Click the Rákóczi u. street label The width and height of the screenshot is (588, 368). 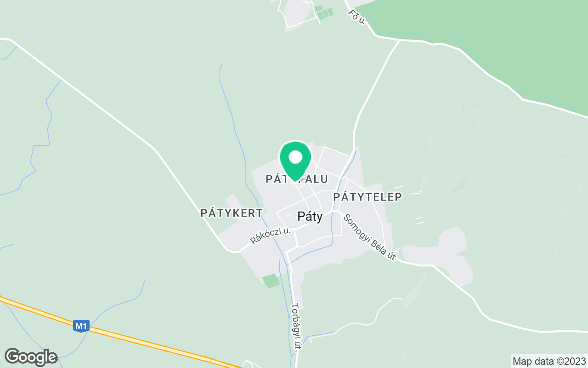[x=271, y=236]
